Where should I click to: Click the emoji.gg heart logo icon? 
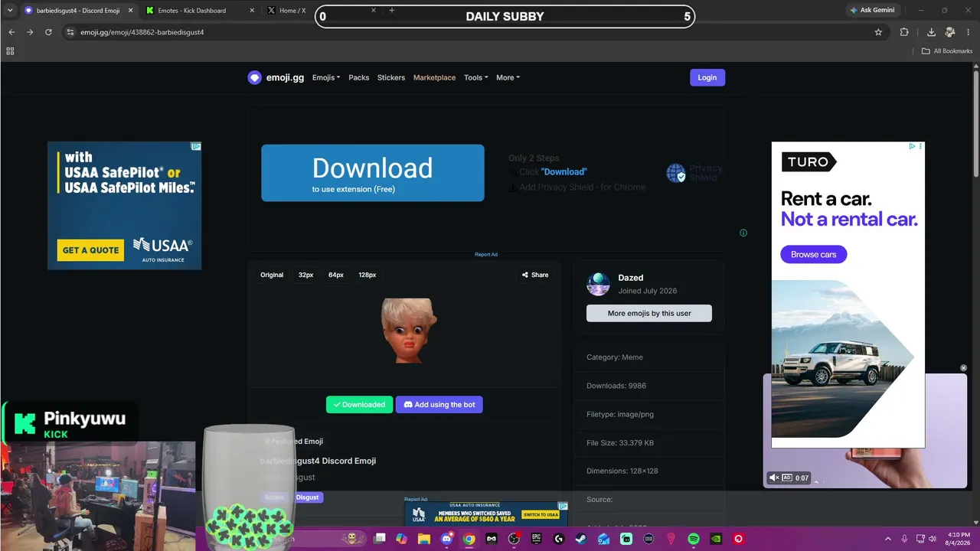pyautogui.click(x=254, y=77)
